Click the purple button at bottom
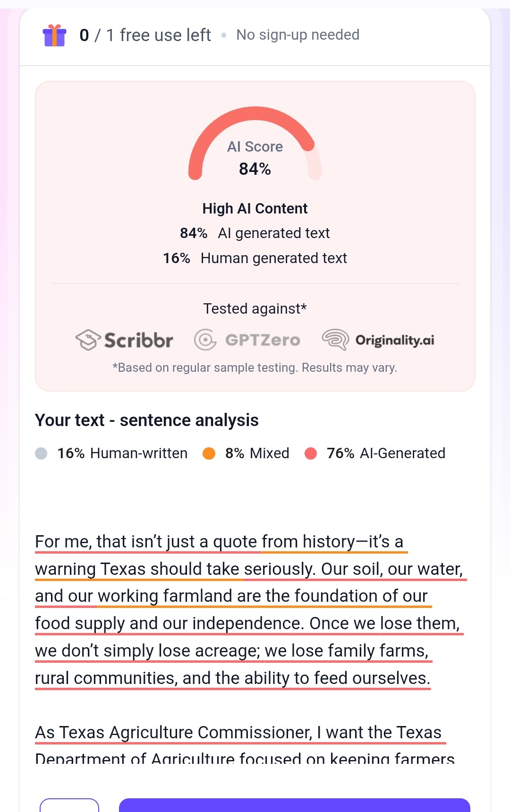 tap(295, 805)
